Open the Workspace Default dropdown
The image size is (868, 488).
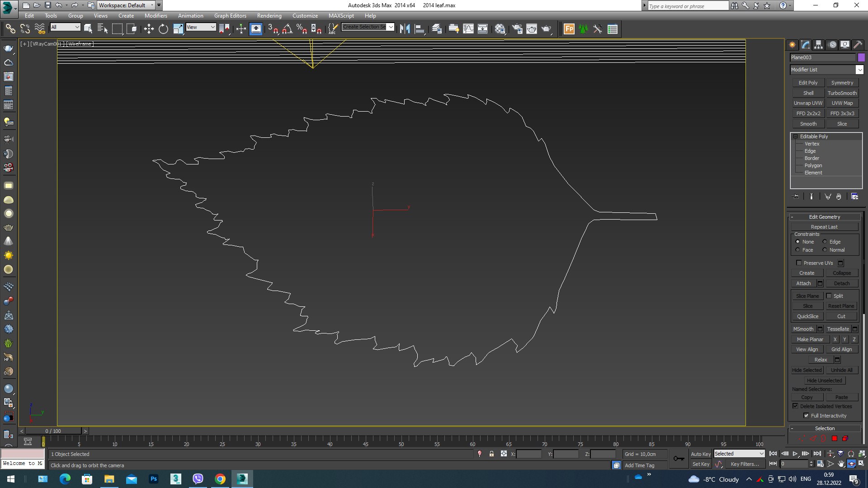click(x=126, y=5)
